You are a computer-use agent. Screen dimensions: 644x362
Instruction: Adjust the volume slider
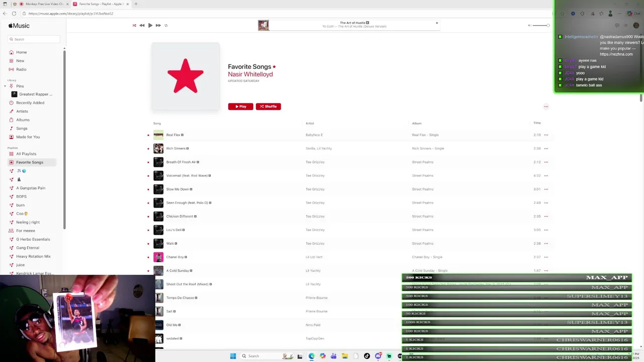point(541,25)
